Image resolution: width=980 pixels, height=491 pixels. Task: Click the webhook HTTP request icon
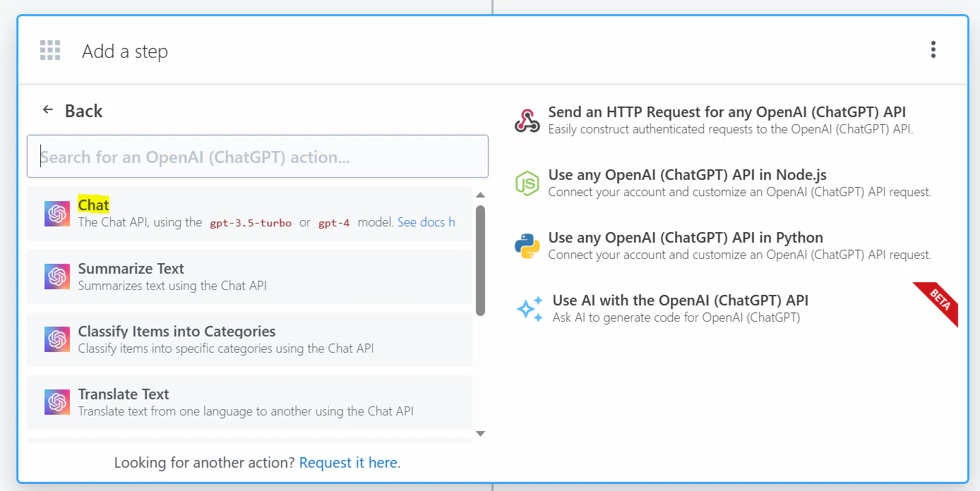pyautogui.click(x=527, y=121)
